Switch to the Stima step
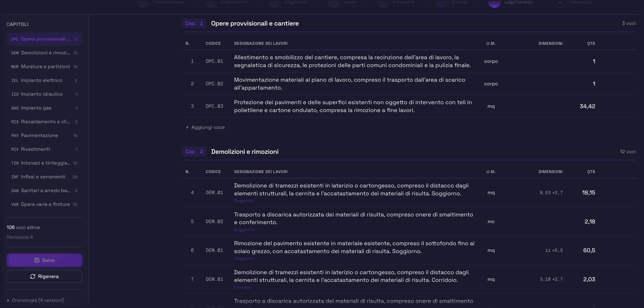The image size is (644, 308). tap(459, 2)
